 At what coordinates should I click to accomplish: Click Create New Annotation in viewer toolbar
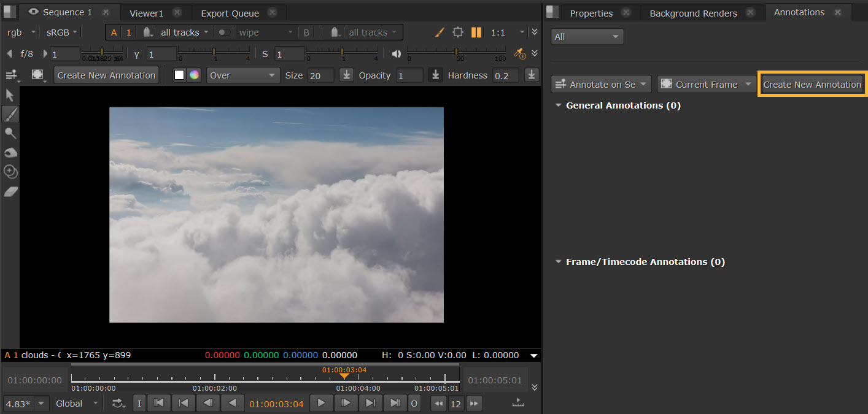[x=106, y=75]
